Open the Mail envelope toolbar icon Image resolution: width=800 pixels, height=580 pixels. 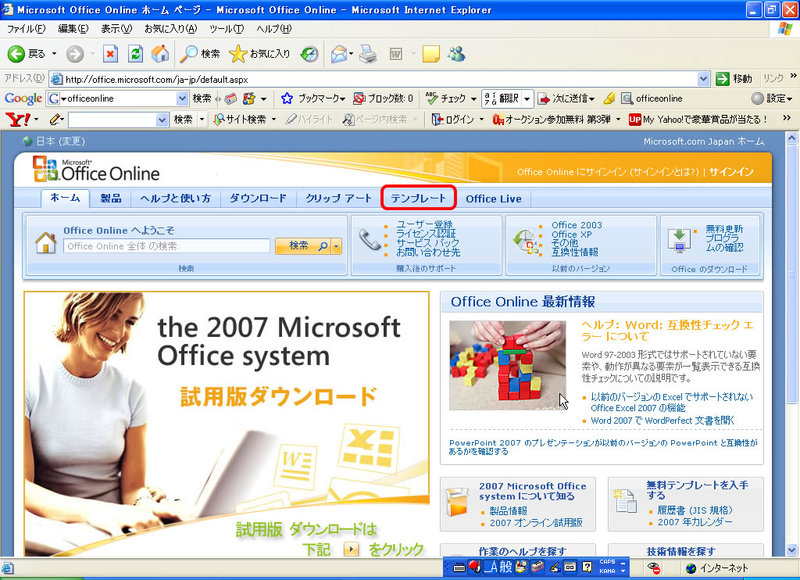click(339, 54)
